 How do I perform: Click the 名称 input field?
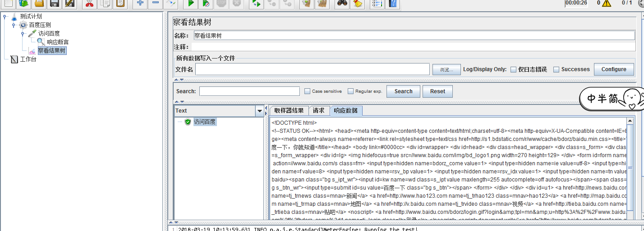(x=414, y=36)
